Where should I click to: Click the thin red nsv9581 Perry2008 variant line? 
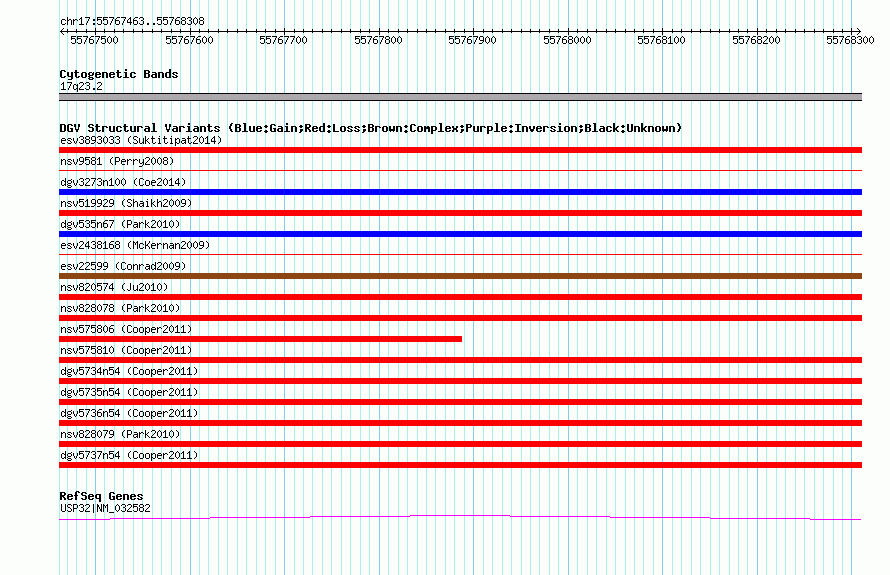coord(460,170)
